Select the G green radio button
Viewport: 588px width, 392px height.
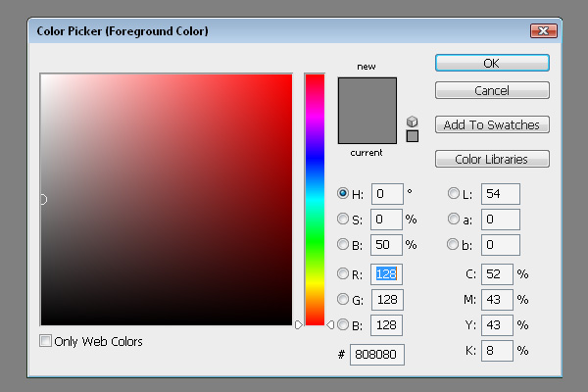[343, 299]
